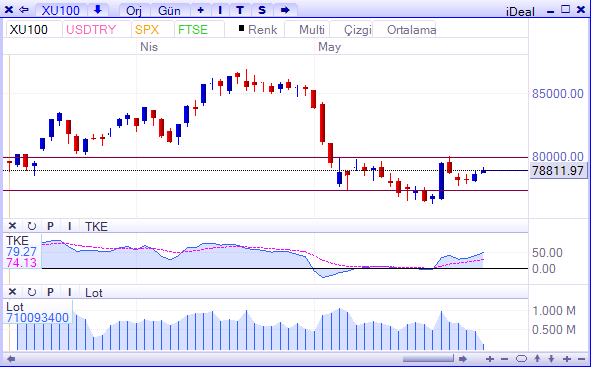591x367 pixels.
Task: Click scroll-right arrow beside scrollbar
Action: 463,359
